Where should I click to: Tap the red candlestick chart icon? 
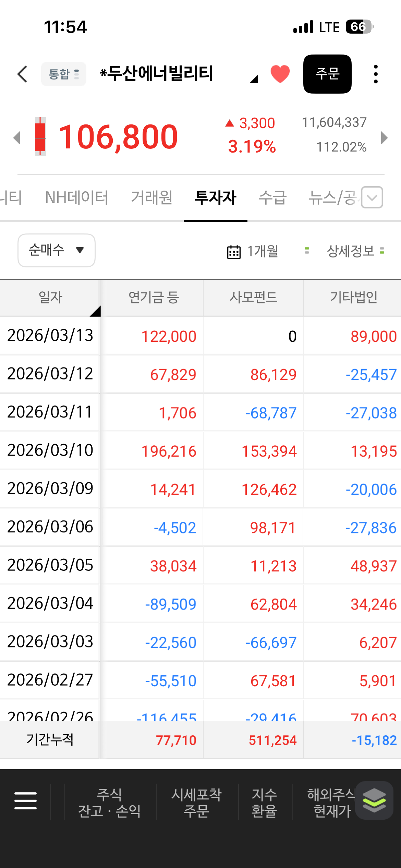coord(40,137)
